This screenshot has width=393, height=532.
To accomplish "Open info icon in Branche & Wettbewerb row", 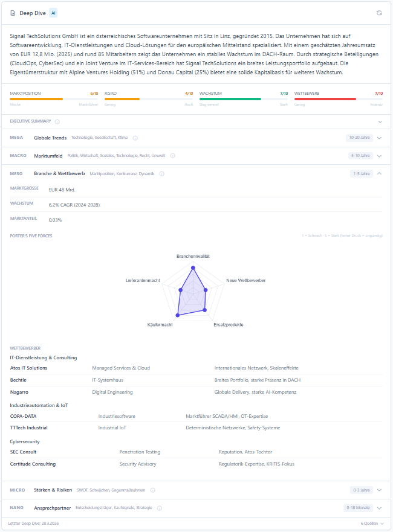I will click(x=161, y=174).
